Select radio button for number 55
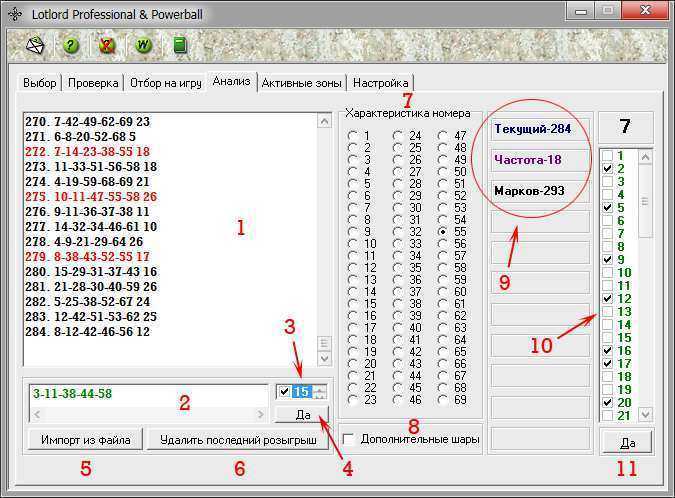The image size is (675, 498). click(443, 232)
